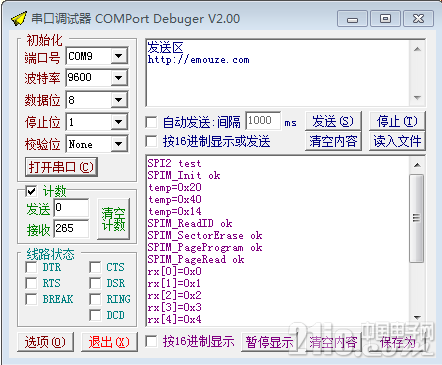Click the 'temp=0x14' line
The height and width of the screenshot is (365, 442).
tap(175, 211)
